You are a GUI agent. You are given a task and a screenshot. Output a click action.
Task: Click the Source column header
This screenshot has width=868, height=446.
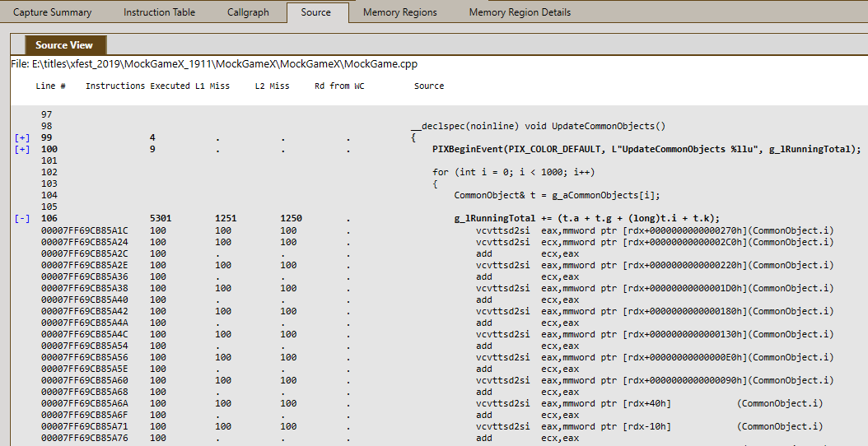pyautogui.click(x=429, y=86)
